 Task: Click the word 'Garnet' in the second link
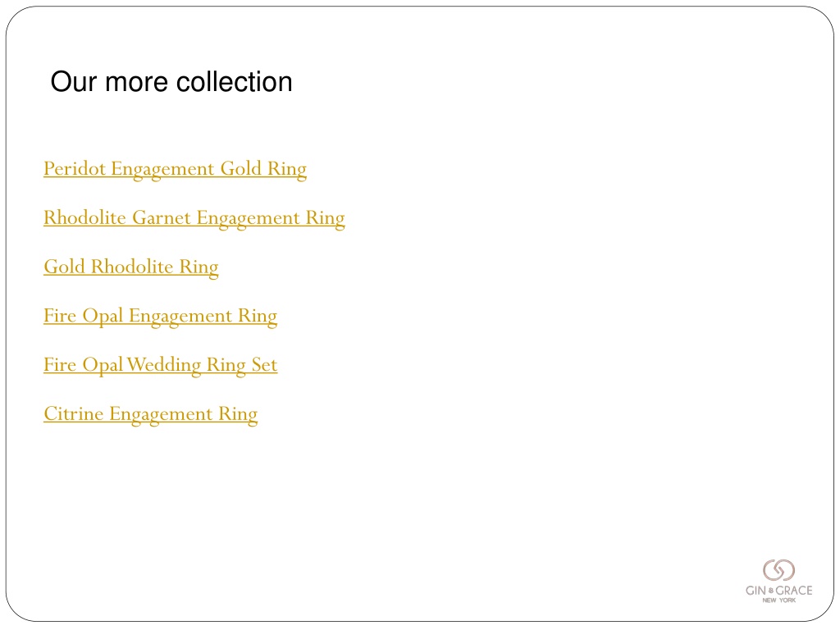point(162,217)
